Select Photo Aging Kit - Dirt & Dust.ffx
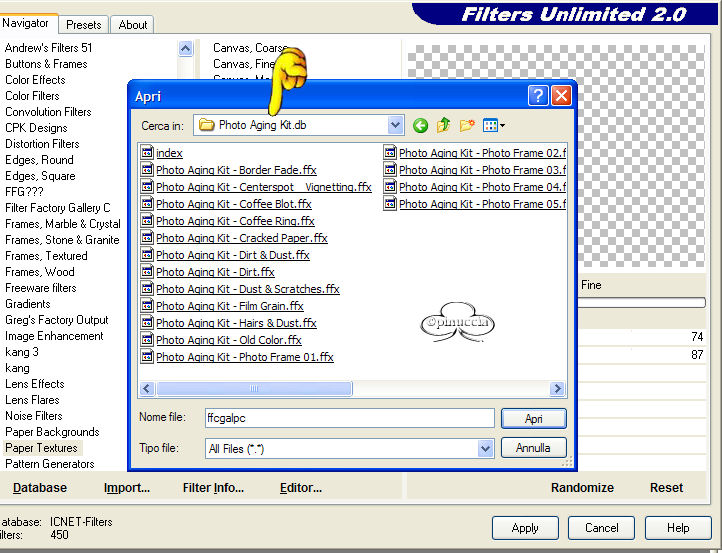The width and height of the screenshot is (722, 553). pos(233,255)
